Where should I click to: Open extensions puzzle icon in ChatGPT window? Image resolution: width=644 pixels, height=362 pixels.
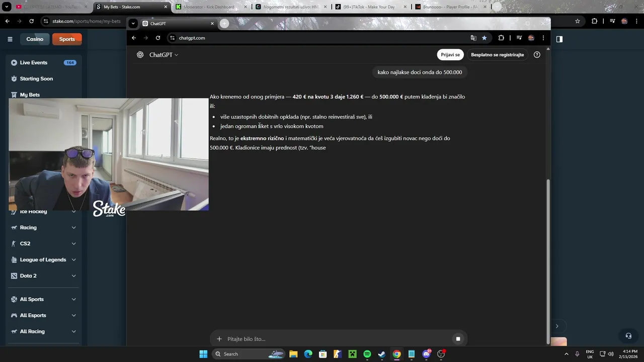click(501, 38)
